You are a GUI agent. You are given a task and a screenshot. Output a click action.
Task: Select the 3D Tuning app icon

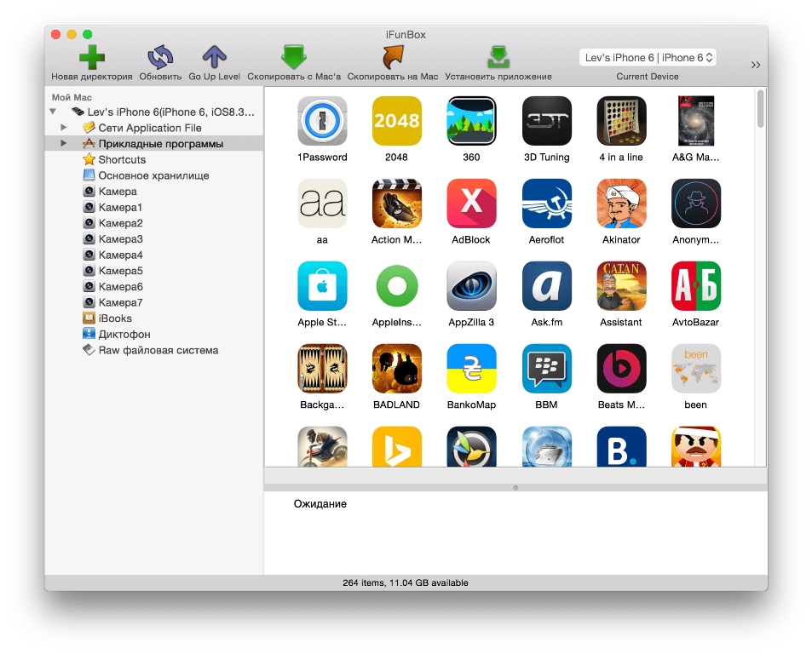click(x=546, y=121)
